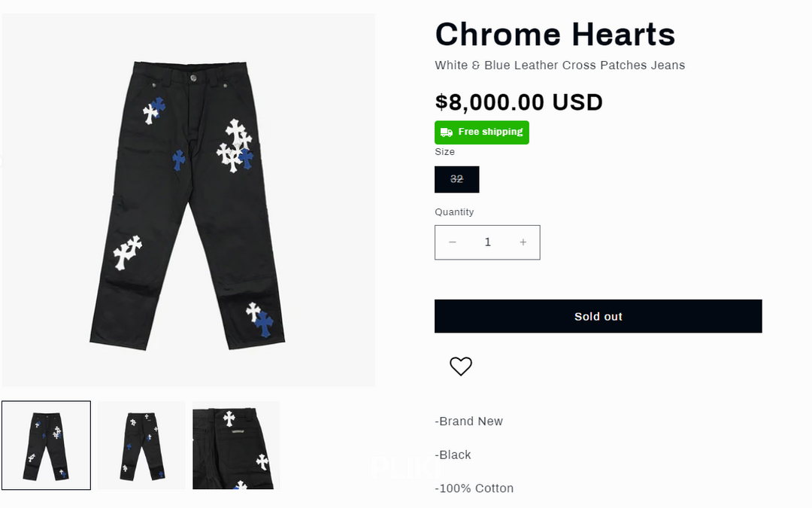Open the close-up back pocket thumbnail

236,446
